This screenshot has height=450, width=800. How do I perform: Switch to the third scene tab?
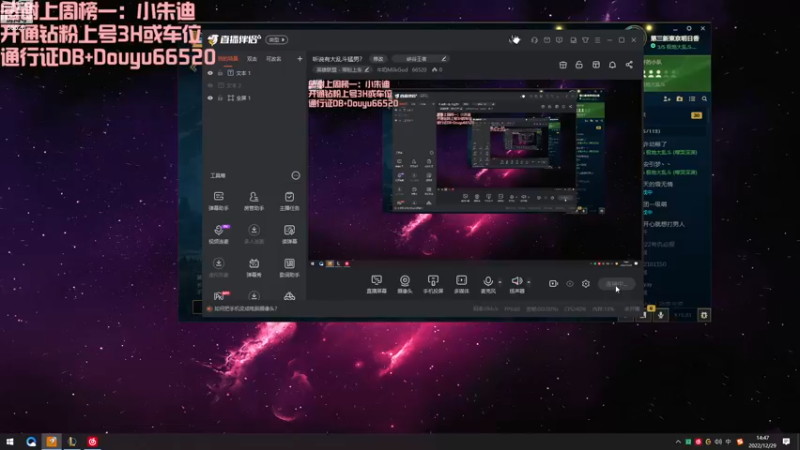coord(273,59)
